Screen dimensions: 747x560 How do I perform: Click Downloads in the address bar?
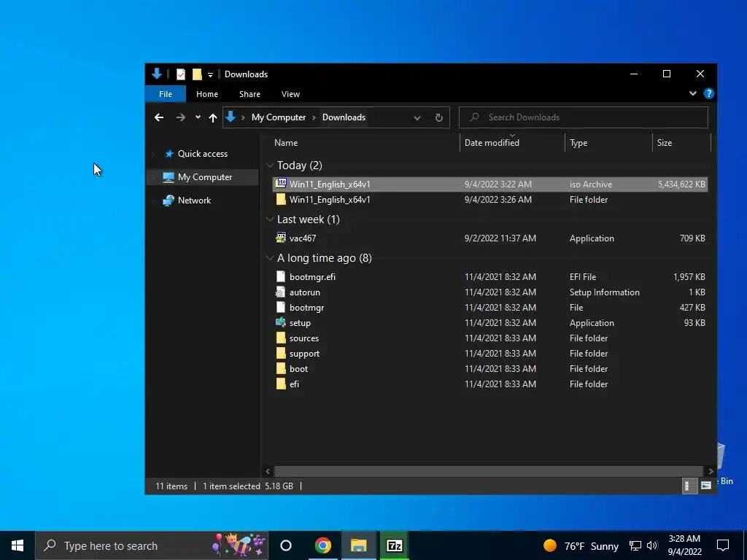coord(344,117)
